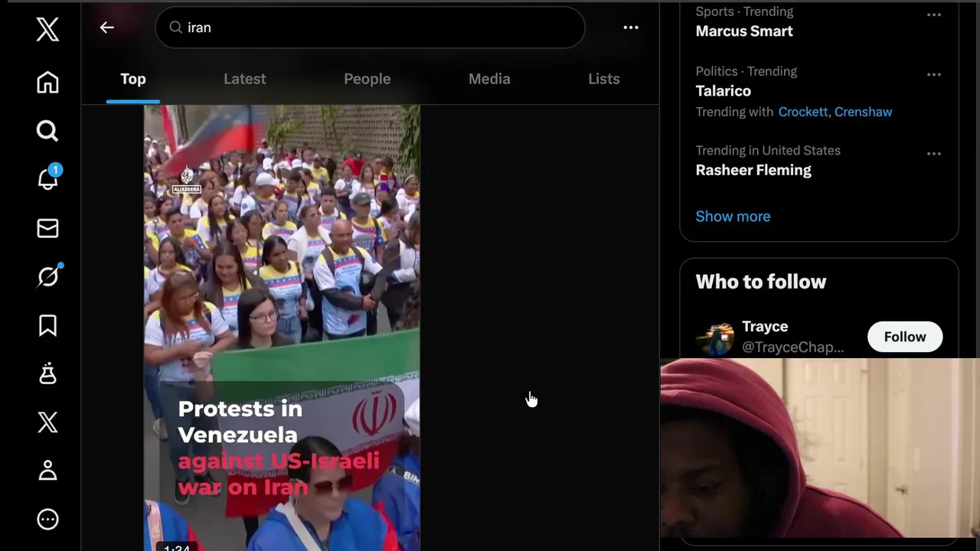Viewport: 980px width, 551px height.
Task: Focus the search field containing iran
Action: point(370,28)
